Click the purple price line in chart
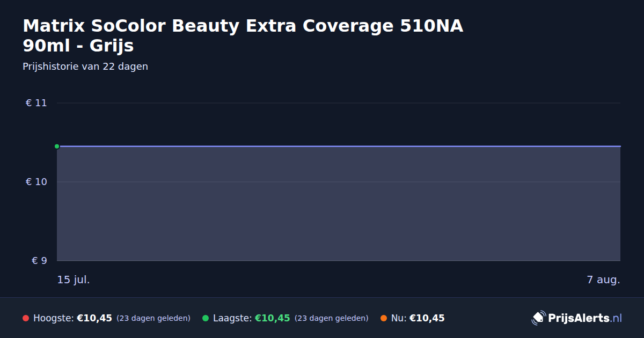This screenshot has height=338, width=644. tap(339, 146)
